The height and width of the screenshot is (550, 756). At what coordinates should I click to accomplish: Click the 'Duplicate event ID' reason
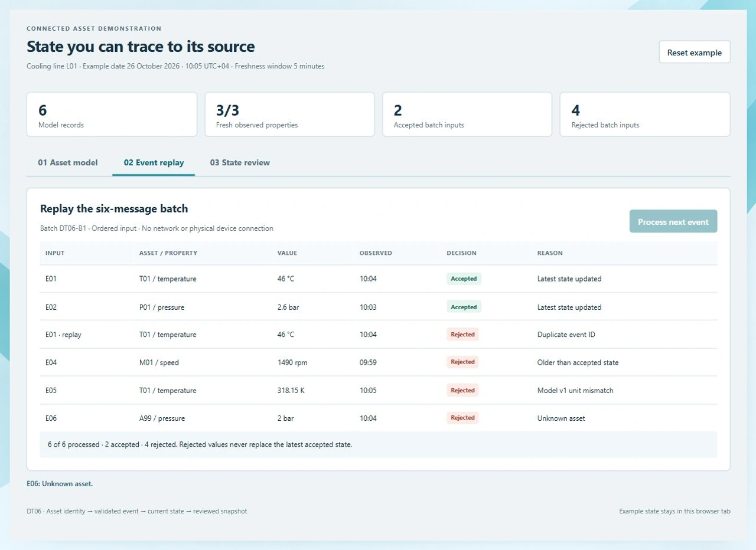click(x=566, y=335)
